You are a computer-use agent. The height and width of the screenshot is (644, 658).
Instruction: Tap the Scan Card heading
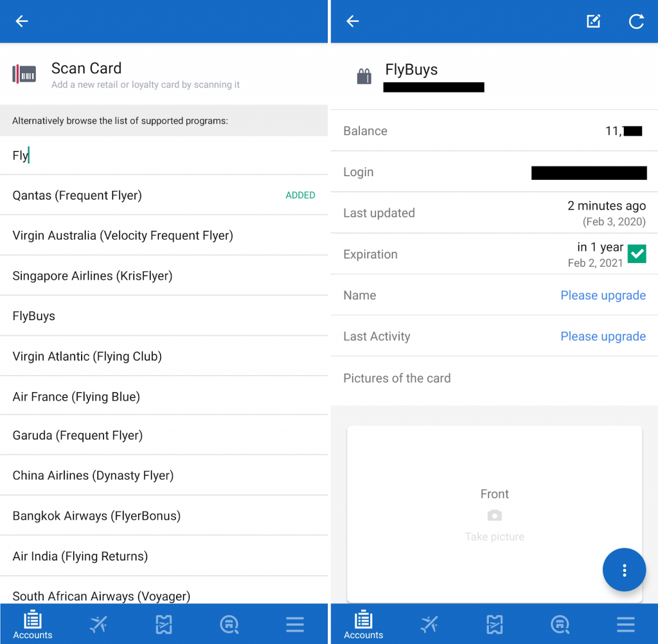click(x=87, y=68)
